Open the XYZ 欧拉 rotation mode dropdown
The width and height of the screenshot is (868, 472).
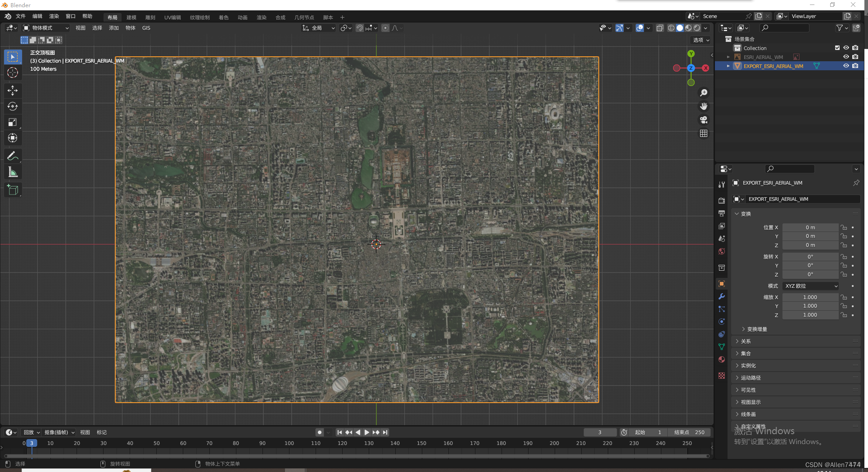click(811, 286)
